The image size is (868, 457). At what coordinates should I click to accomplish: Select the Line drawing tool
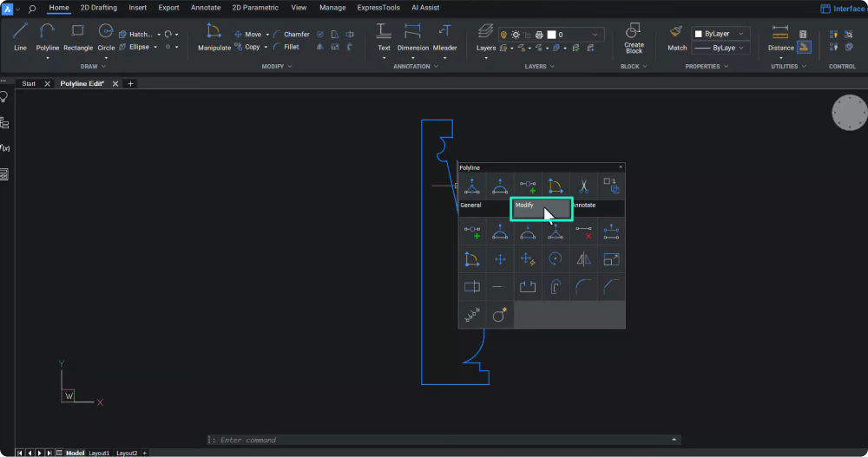[x=20, y=36]
